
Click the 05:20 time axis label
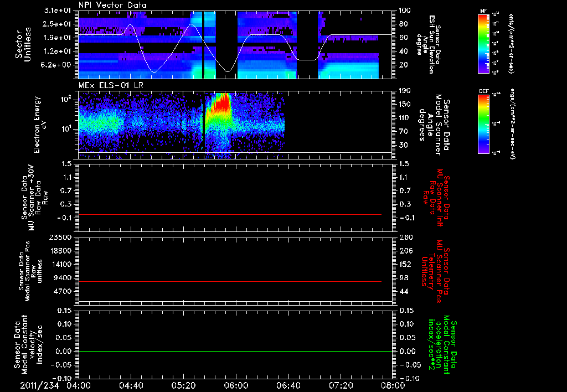tap(183, 385)
